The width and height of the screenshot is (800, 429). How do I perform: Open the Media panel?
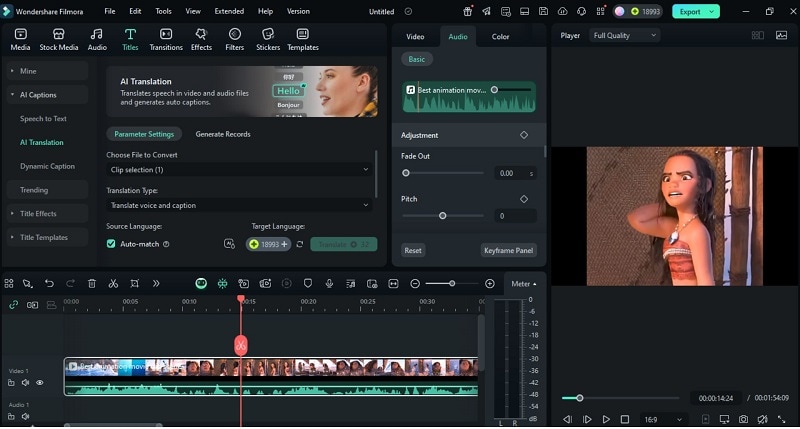(x=20, y=39)
